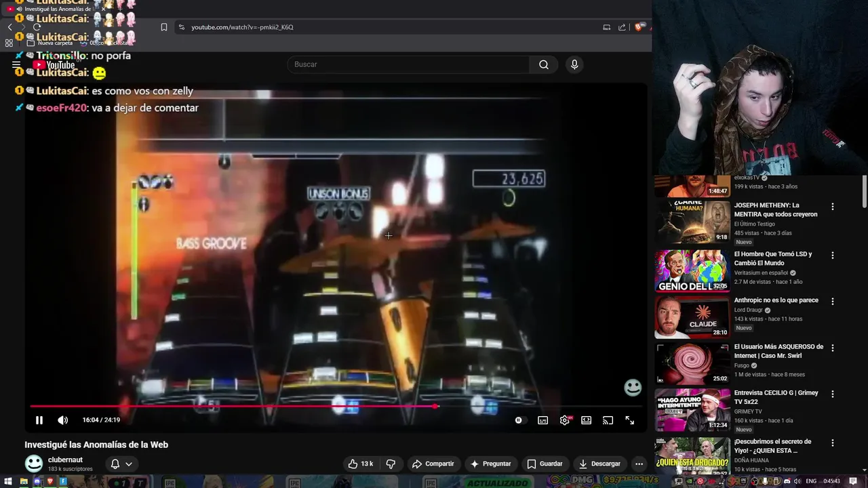The image size is (868, 488).
Task: Switch to theater mode
Action: pyautogui.click(x=587, y=420)
